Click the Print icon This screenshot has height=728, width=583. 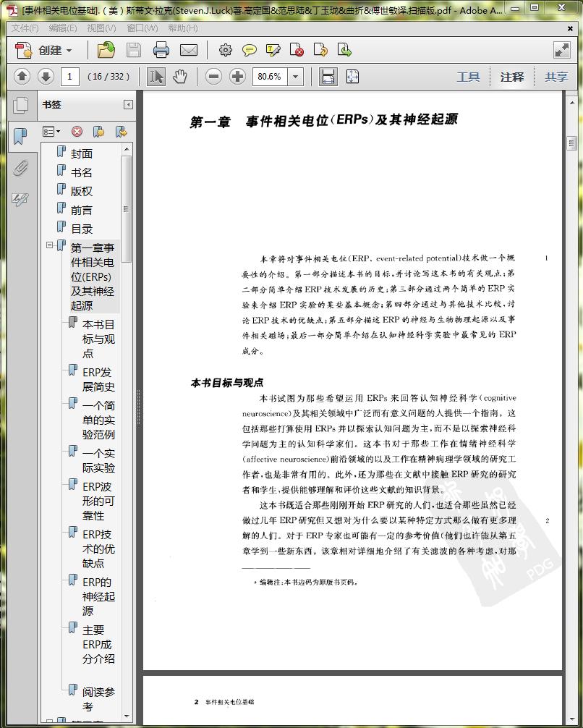point(161,50)
